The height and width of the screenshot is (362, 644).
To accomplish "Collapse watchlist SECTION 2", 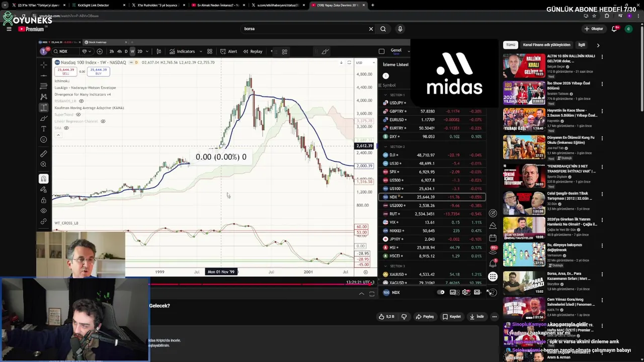I will pyautogui.click(x=385, y=147).
